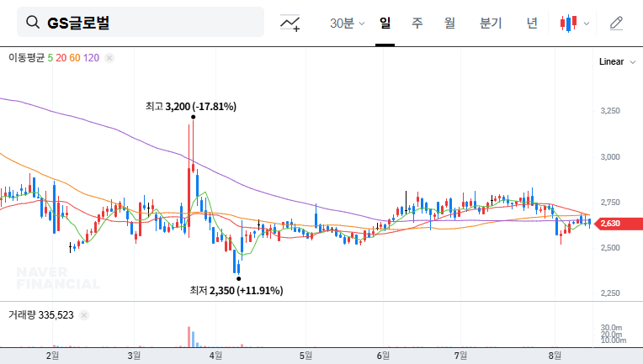Screen dimensions: 643x364
Task: Remove the 거래량 volume indicator
Action: coord(84,315)
